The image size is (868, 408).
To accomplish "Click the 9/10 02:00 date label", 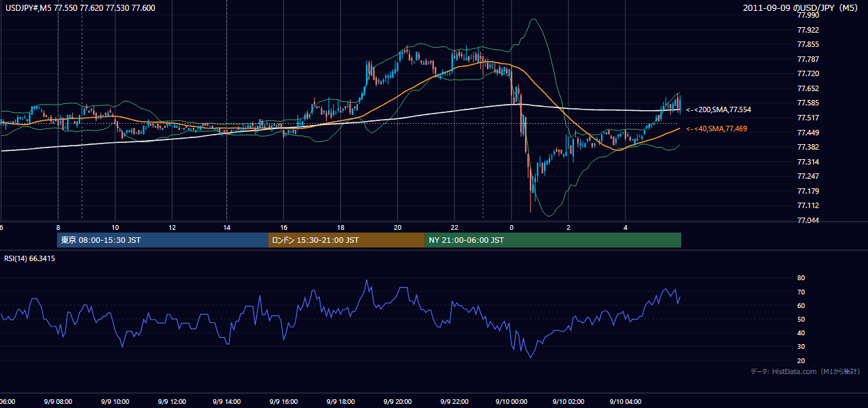I will [568, 402].
